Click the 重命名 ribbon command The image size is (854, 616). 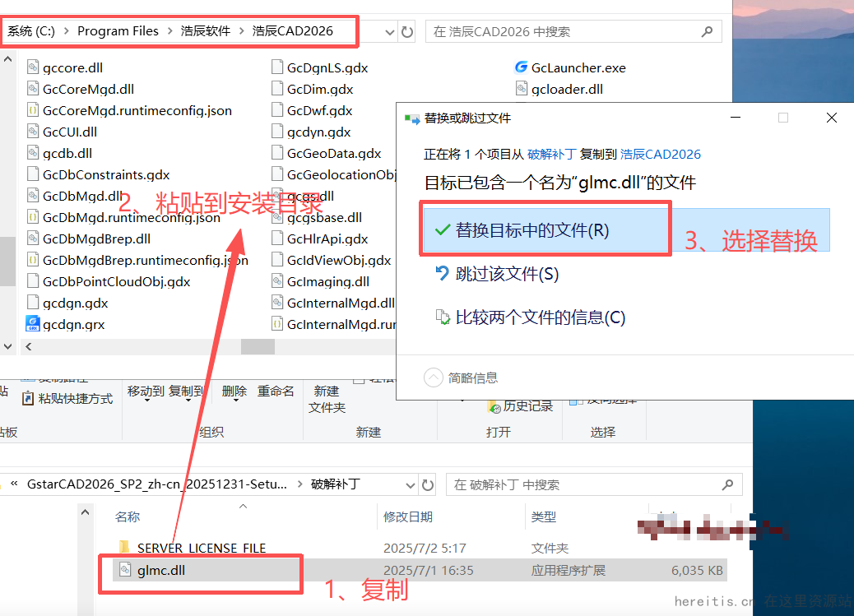[276, 391]
